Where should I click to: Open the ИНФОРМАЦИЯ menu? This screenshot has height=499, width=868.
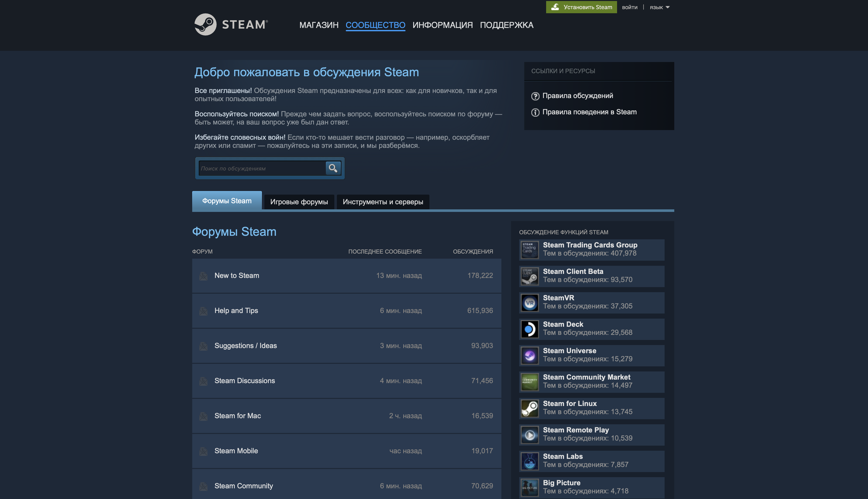442,25
